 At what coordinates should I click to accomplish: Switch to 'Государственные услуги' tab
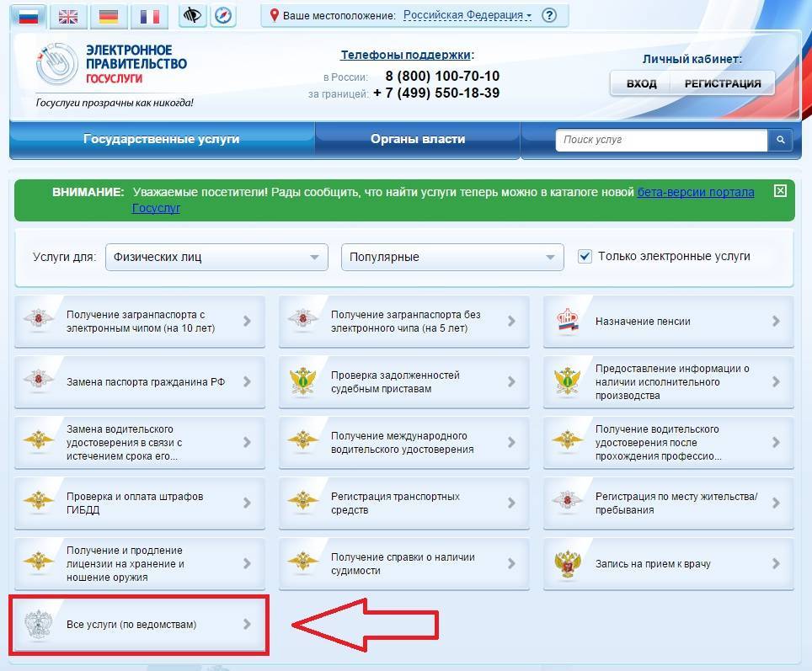tap(162, 139)
